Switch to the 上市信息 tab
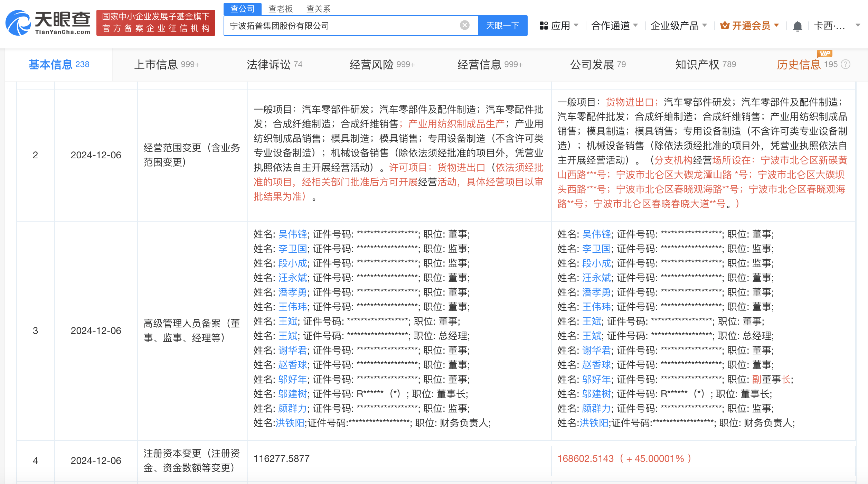This screenshot has width=868, height=484. pyautogui.click(x=167, y=64)
